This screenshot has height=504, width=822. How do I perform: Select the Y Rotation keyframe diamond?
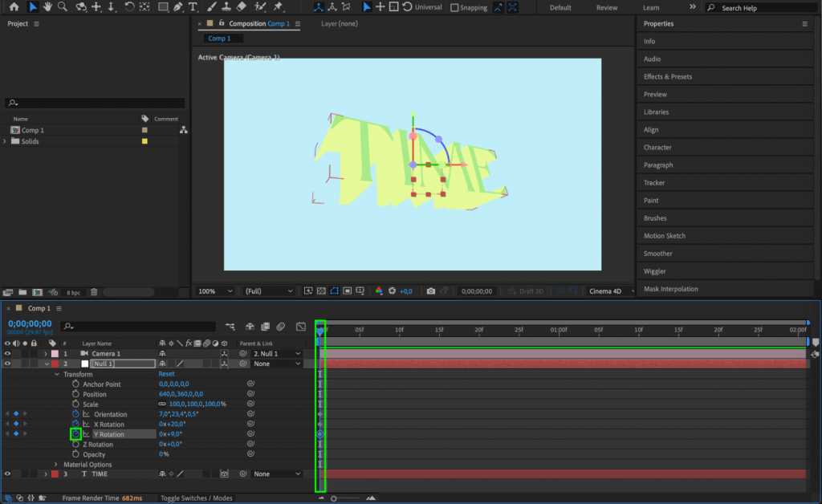pos(319,434)
